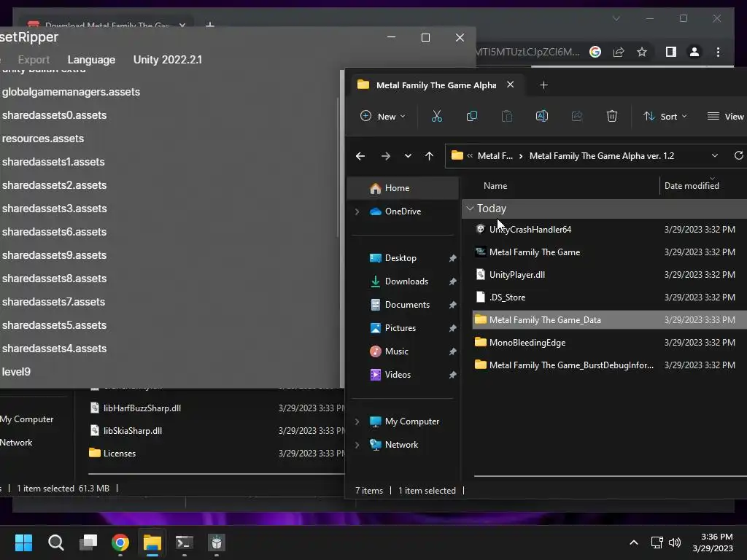
Task: Open the terminal app on taskbar
Action: [x=185, y=542]
